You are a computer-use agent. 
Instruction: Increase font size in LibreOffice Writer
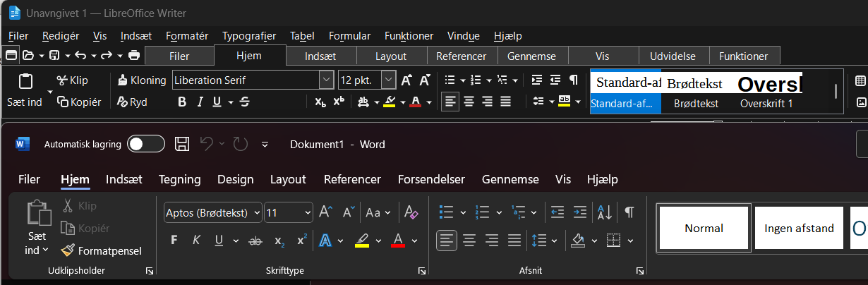(406, 80)
